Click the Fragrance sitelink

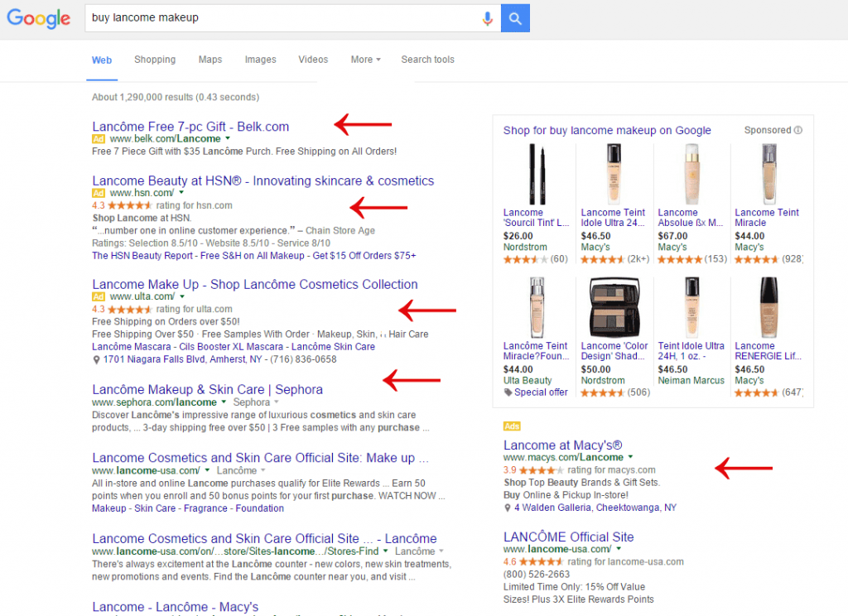click(x=205, y=508)
